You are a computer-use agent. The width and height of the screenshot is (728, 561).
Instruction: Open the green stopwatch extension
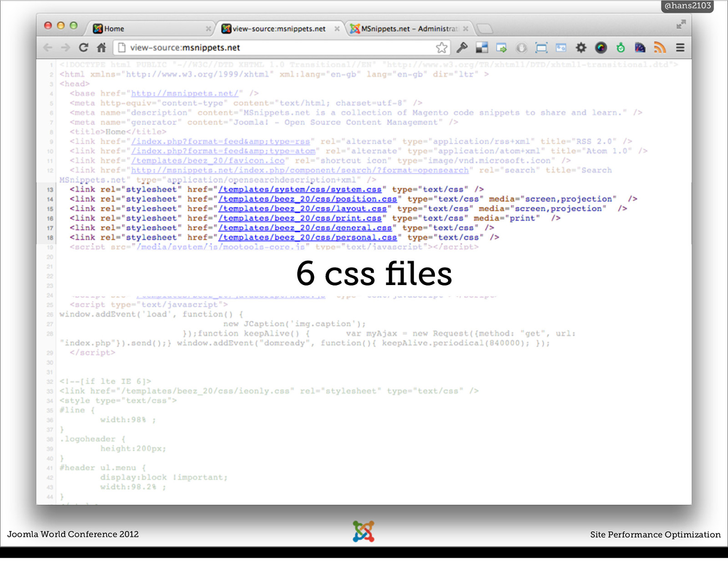(x=621, y=47)
